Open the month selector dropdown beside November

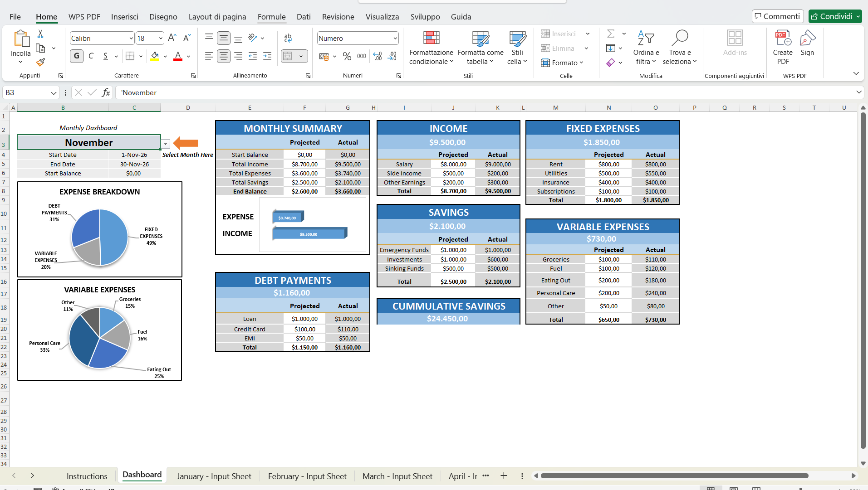[x=166, y=144]
